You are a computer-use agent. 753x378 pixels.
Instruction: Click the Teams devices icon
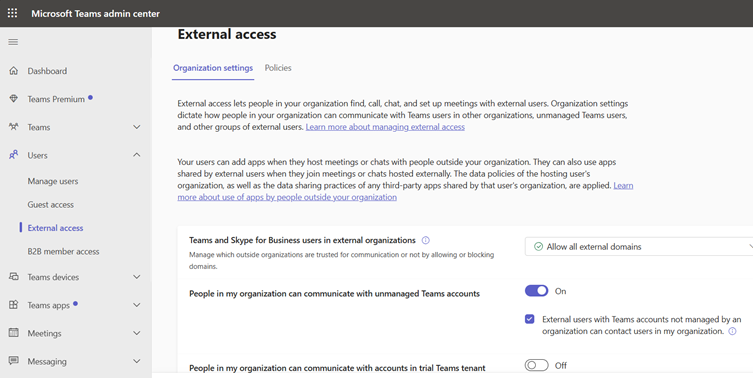click(x=13, y=277)
